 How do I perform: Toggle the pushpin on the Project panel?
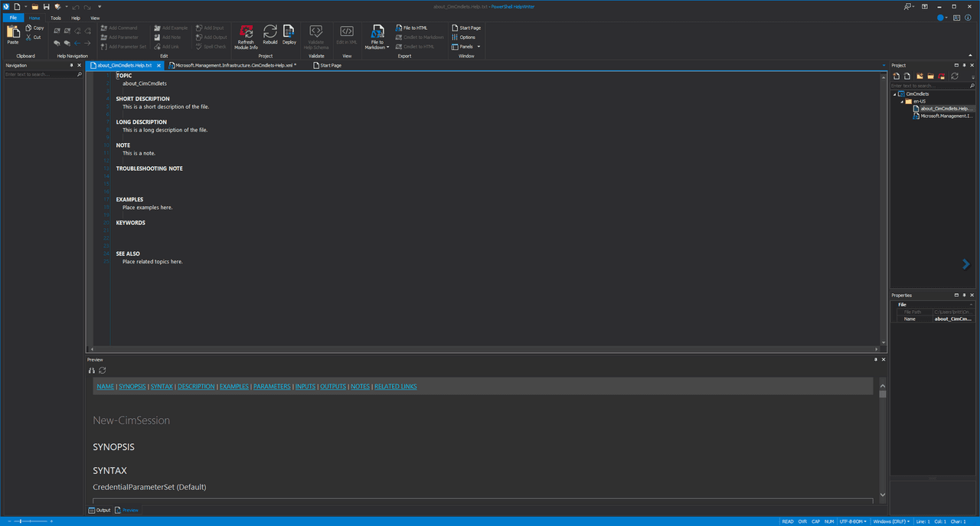click(964, 65)
